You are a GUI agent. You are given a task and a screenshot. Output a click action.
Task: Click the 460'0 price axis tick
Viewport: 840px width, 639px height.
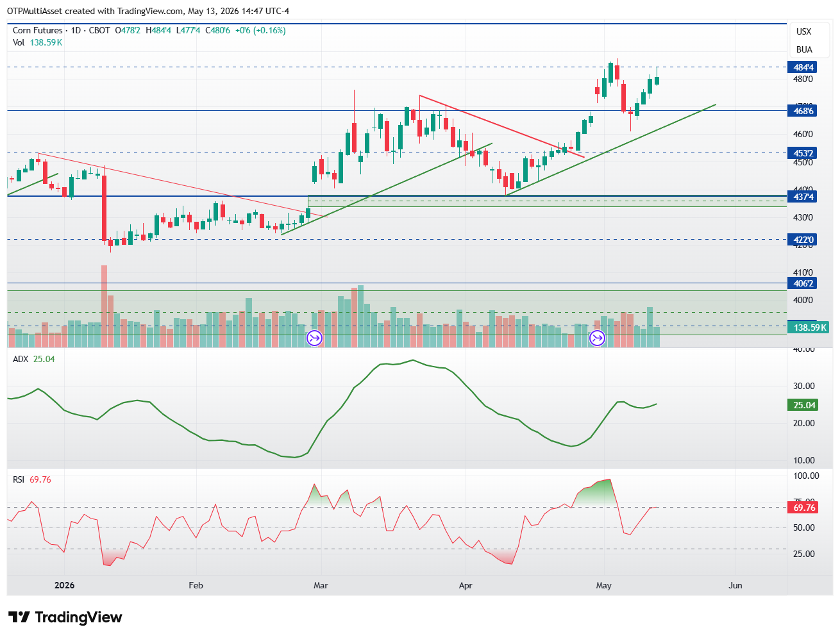803,135
